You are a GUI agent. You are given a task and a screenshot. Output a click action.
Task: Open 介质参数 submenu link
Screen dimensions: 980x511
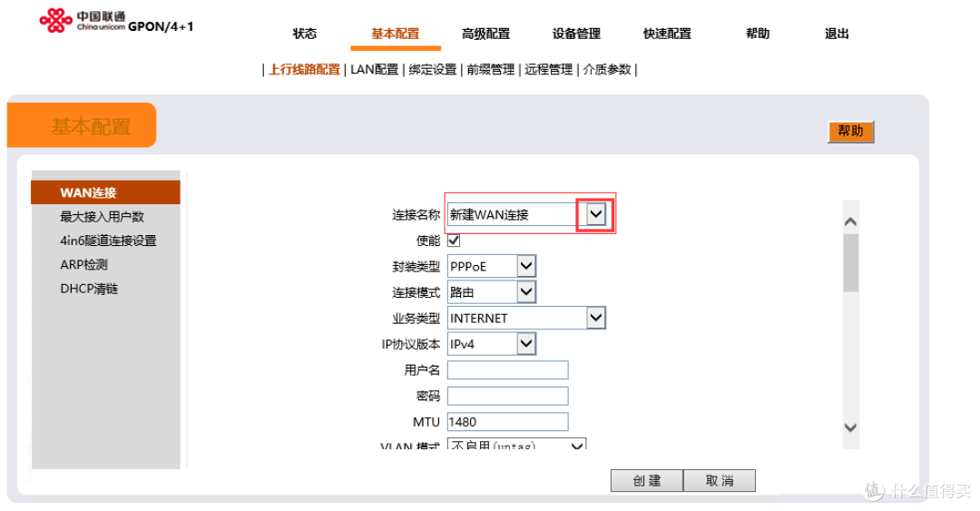pyautogui.click(x=607, y=69)
